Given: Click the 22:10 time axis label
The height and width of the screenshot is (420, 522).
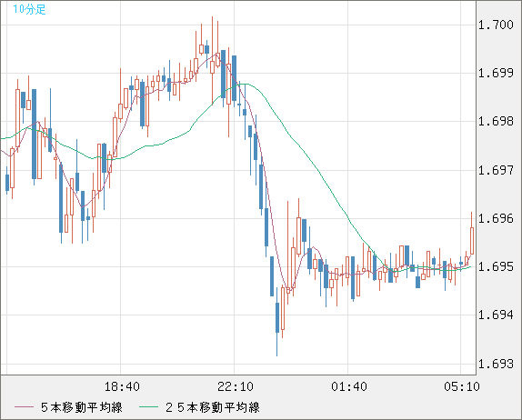Looking at the screenshot, I should coord(236,386).
